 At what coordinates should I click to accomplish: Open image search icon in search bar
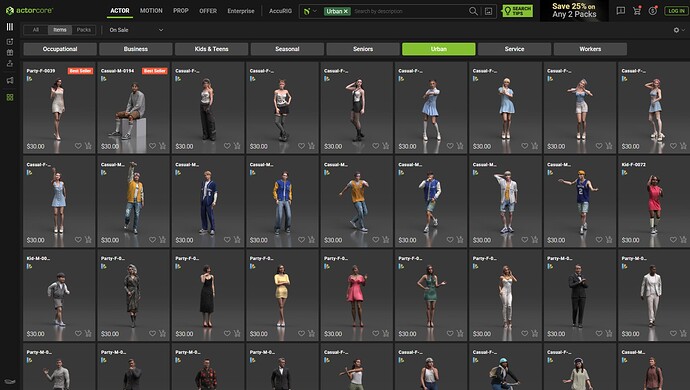click(488, 11)
